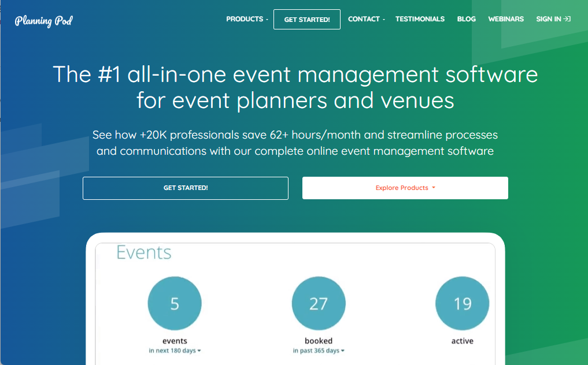Click the 19 active counter circle
588x365 pixels.
462,303
